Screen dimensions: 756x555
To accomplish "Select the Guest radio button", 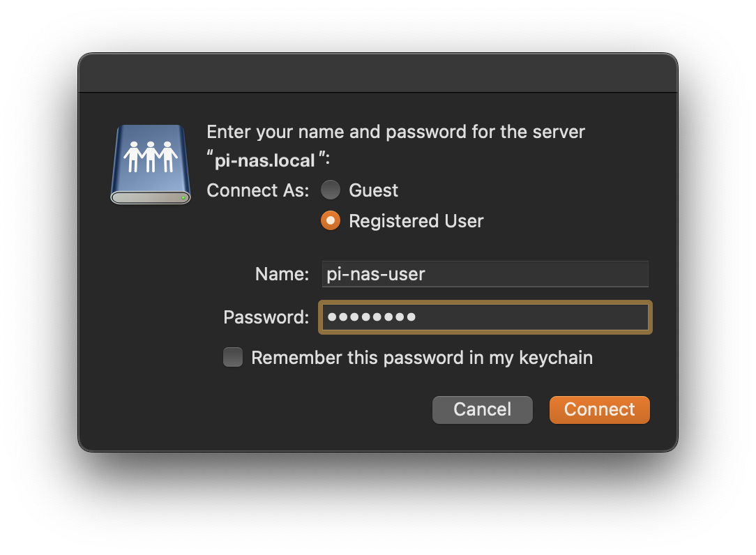I will [x=330, y=190].
